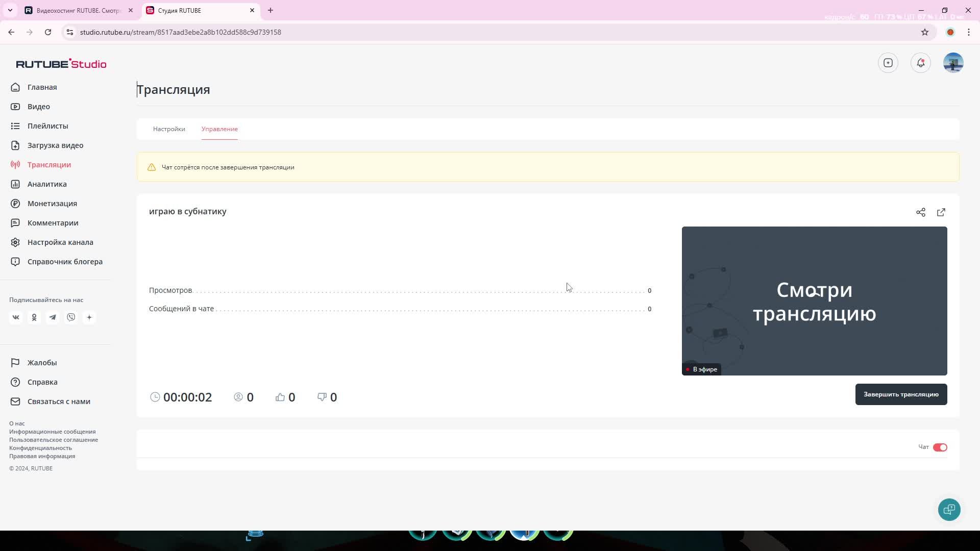Open Связаться с нами
Screen dimensions: 980x551
coord(51,402)
